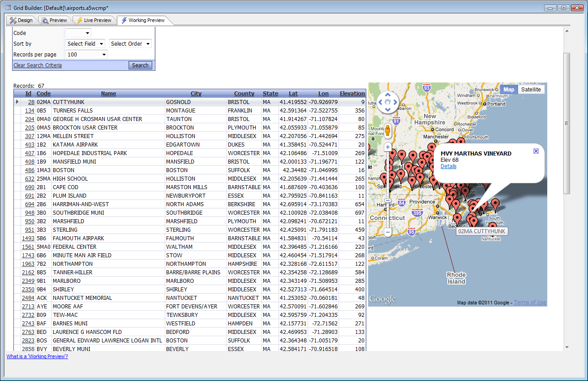Click the Search button
Viewport: 588px width, 381px height.
140,65
